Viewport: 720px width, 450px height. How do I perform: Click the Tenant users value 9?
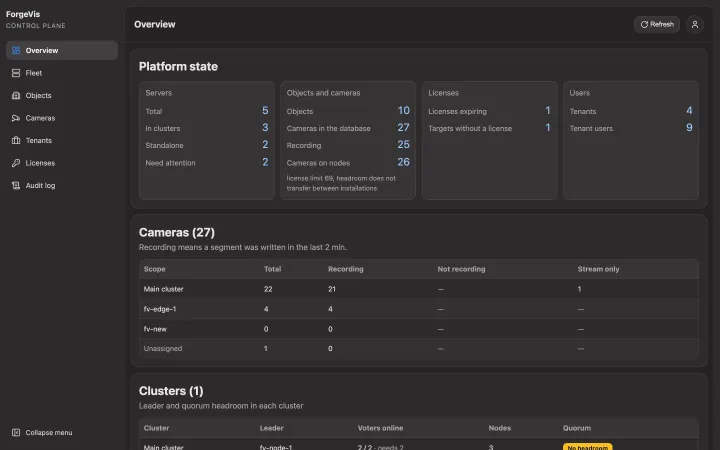click(x=689, y=128)
